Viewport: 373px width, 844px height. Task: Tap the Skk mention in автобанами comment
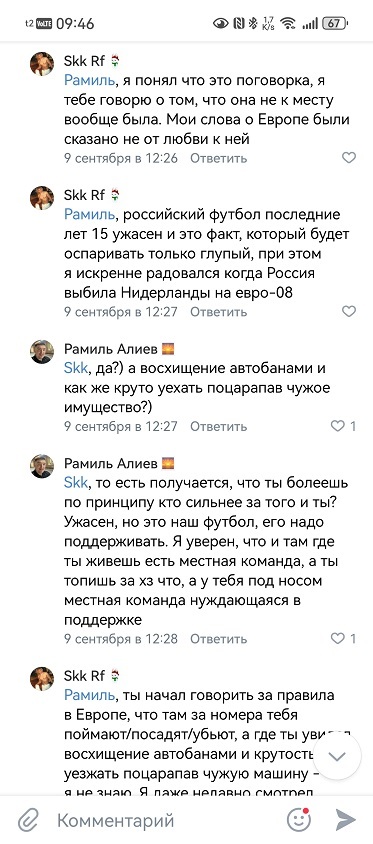75,369
